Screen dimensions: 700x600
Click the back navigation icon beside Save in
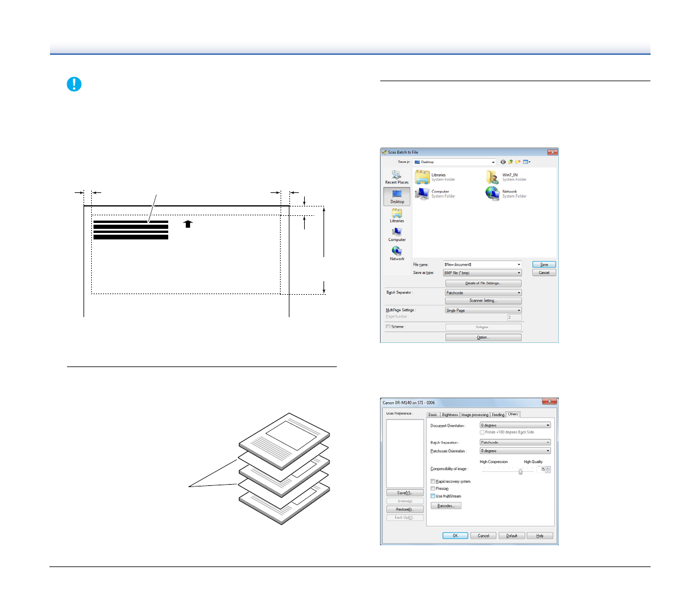click(503, 162)
